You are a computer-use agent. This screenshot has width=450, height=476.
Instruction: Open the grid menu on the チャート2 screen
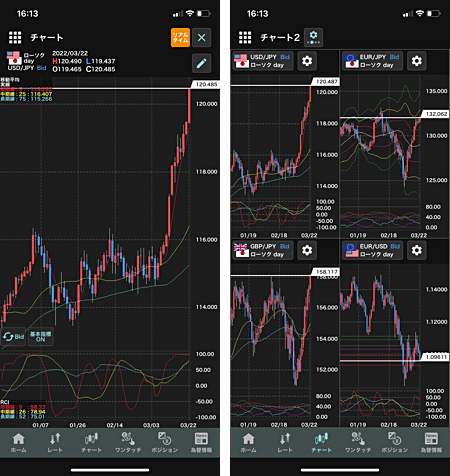245,37
